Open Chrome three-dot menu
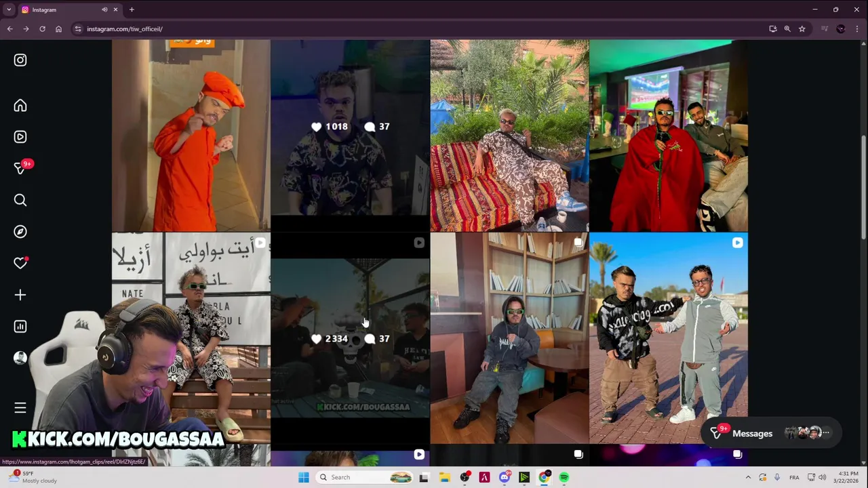 (x=857, y=29)
